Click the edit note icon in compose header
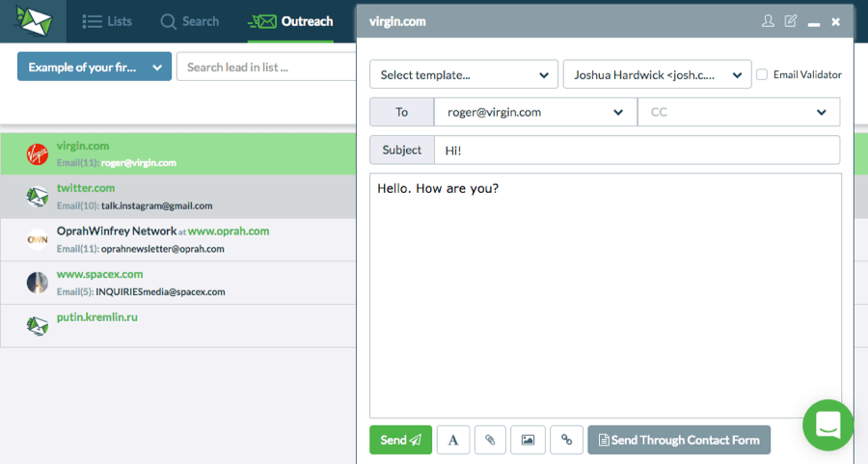868x464 pixels. click(x=791, y=21)
